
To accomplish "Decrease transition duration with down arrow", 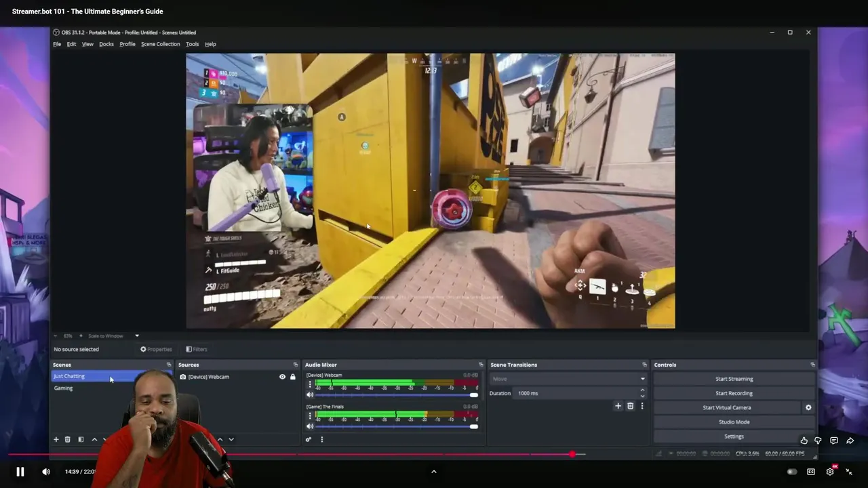I will pos(642,396).
